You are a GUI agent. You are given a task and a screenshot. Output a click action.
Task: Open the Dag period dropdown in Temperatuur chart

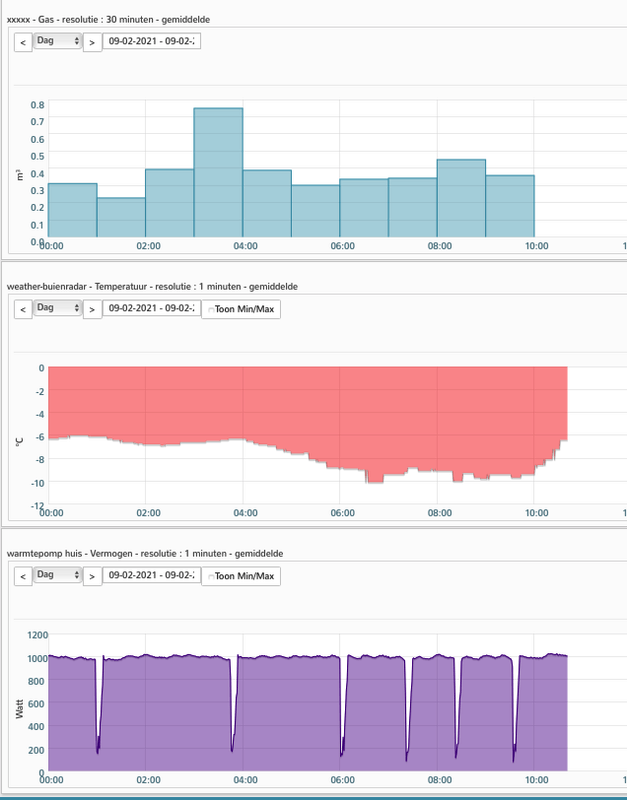pos(58,308)
